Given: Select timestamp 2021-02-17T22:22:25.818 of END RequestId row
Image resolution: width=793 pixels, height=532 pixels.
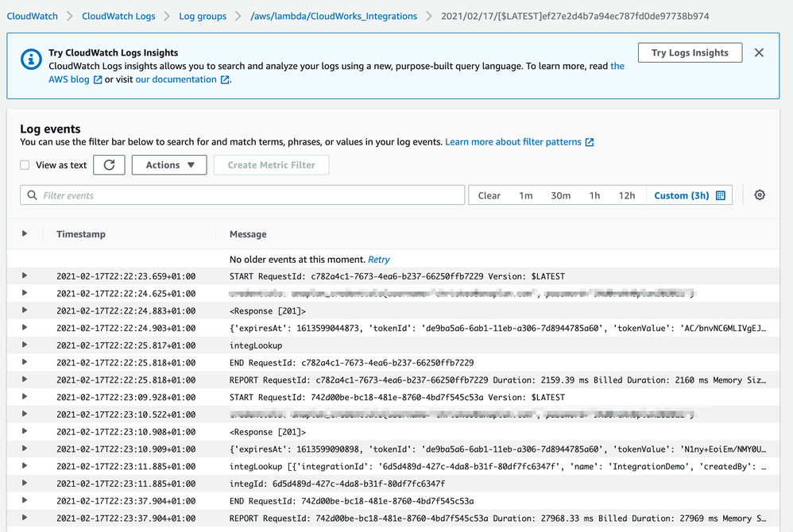Looking at the screenshot, I should [126, 363].
